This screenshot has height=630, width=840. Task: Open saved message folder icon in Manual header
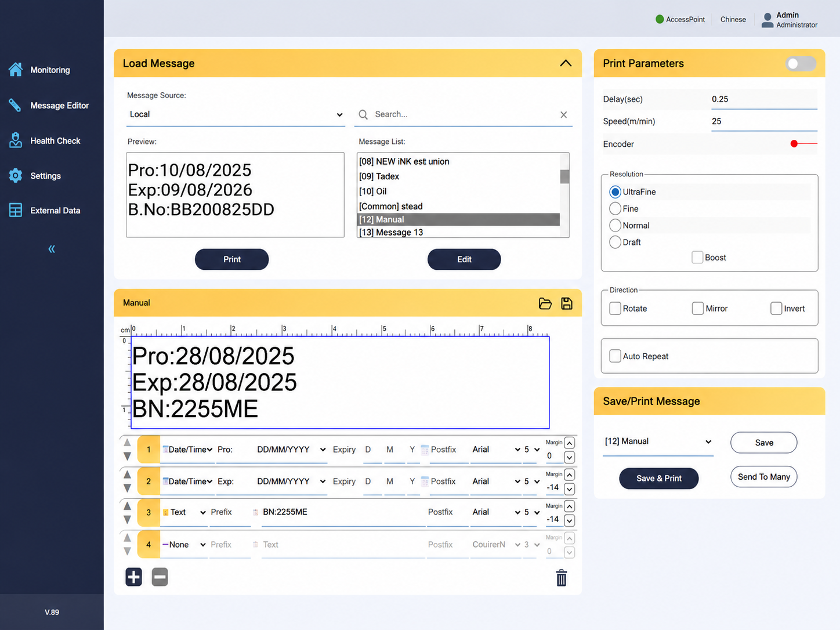tap(545, 303)
